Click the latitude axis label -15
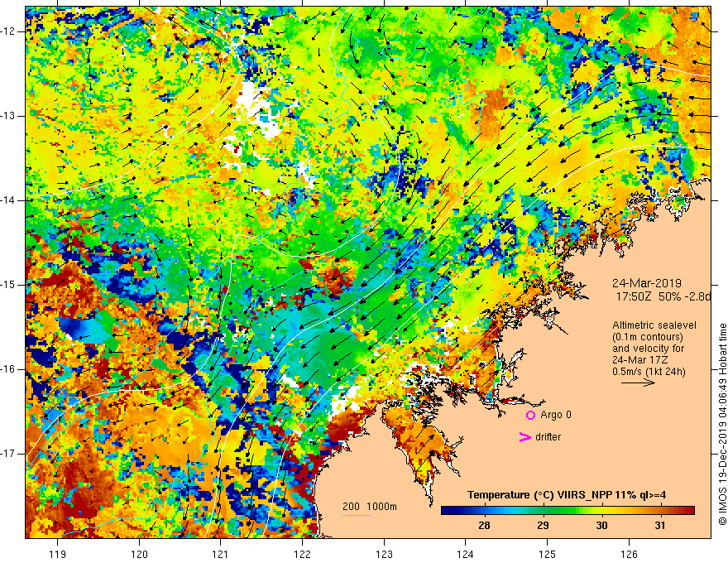This screenshot has height=563, width=728. pyautogui.click(x=8, y=285)
